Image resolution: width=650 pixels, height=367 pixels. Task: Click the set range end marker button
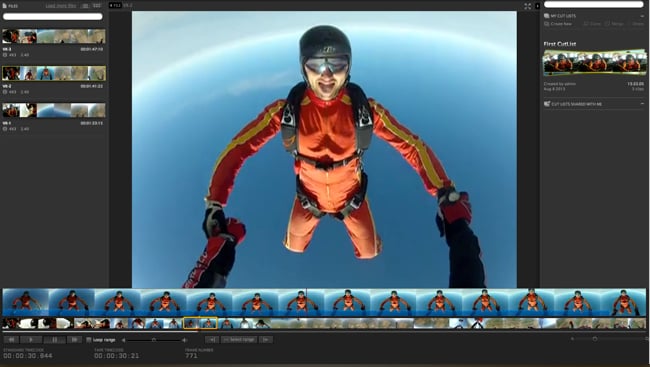coord(266,340)
